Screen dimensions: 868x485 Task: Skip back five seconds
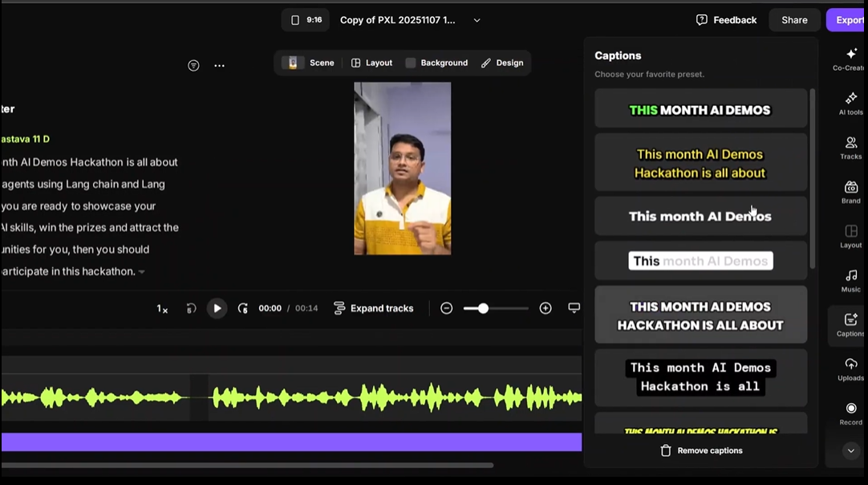click(191, 308)
